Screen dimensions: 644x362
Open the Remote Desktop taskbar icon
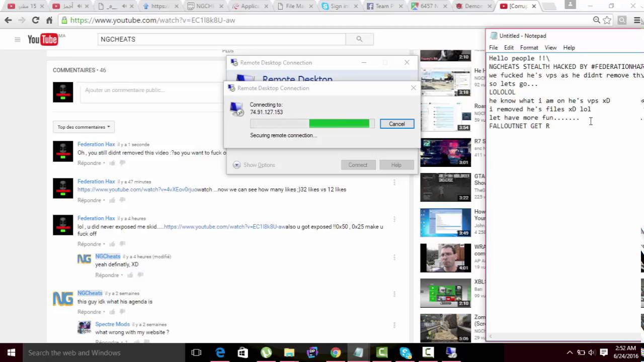coord(451,352)
